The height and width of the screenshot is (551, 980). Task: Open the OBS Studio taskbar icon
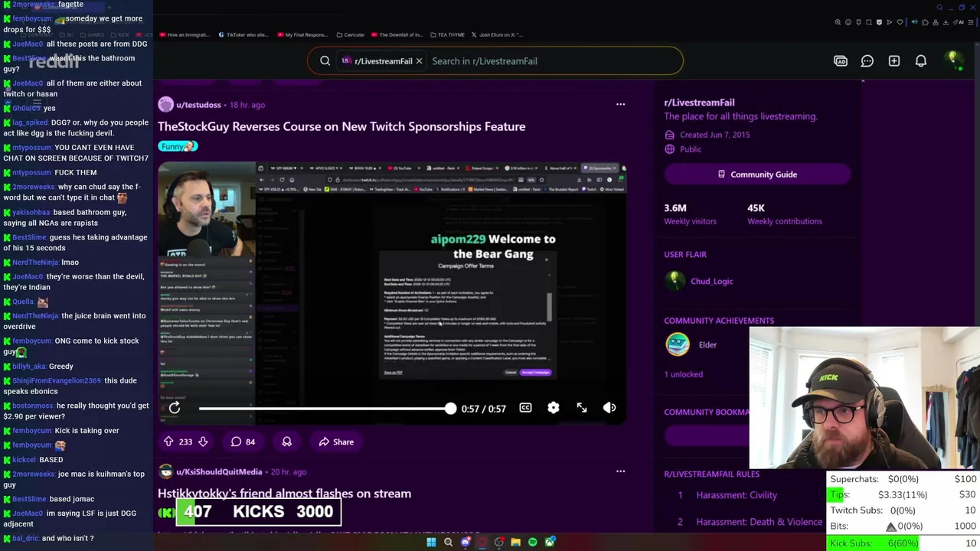[499, 543]
